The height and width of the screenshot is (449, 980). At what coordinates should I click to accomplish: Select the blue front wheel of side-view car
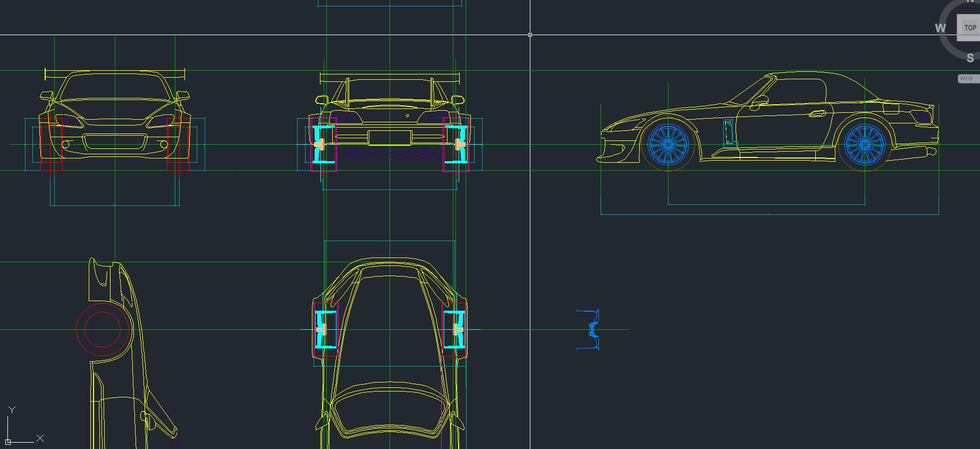[668, 144]
